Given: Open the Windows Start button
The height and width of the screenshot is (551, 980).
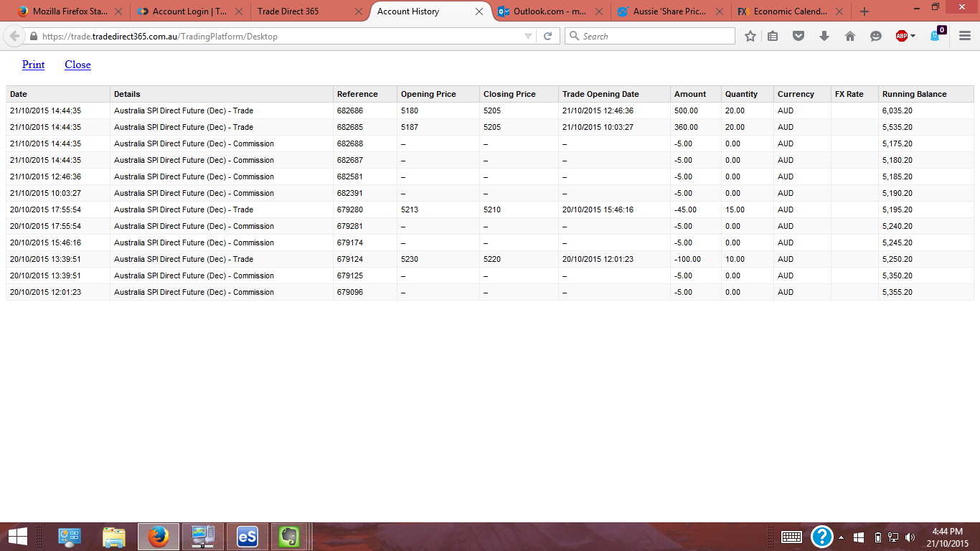Looking at the screenshot, I should point(18,537).
